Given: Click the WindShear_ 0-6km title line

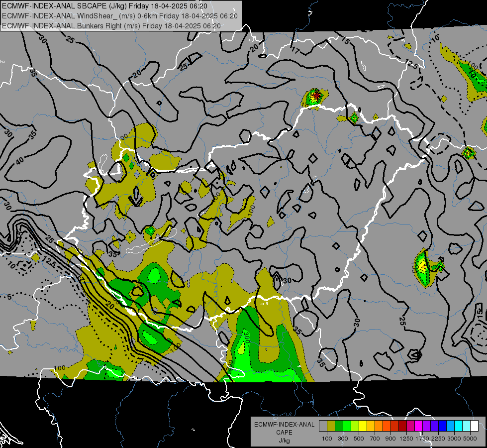Looking at the screenshot, I should [x=120, y=16].
